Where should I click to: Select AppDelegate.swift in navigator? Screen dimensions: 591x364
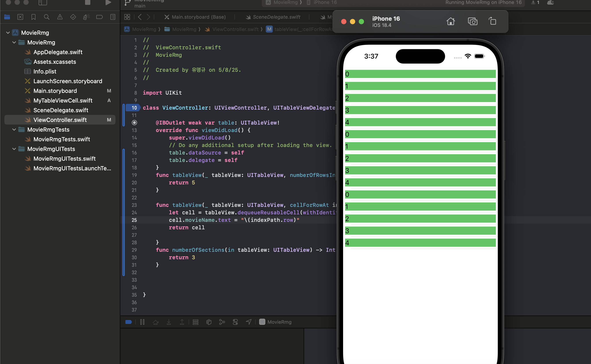pyautogui.click(x=58, y=52)
